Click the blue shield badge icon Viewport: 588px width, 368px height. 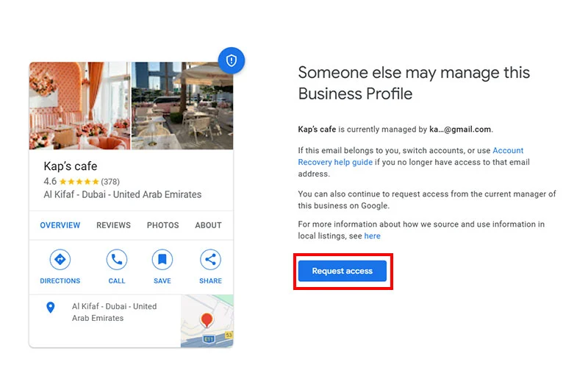pos(232,61)
